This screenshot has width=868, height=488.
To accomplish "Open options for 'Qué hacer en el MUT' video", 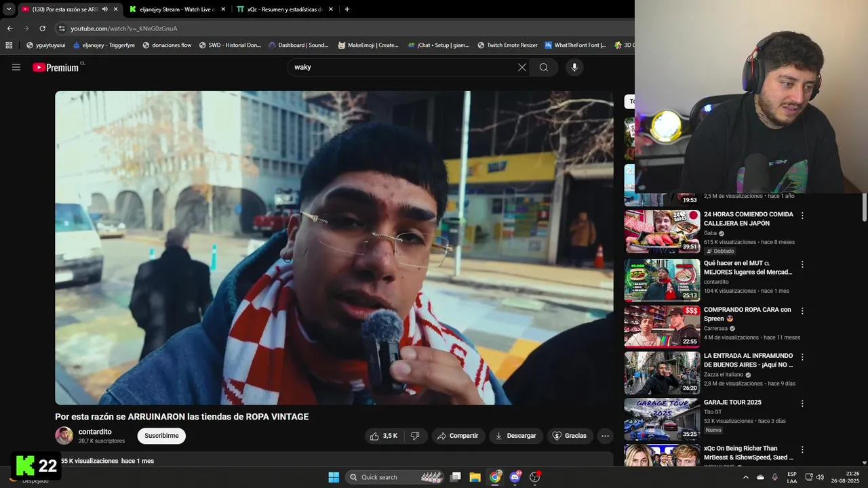I will [x=802, y=264].
